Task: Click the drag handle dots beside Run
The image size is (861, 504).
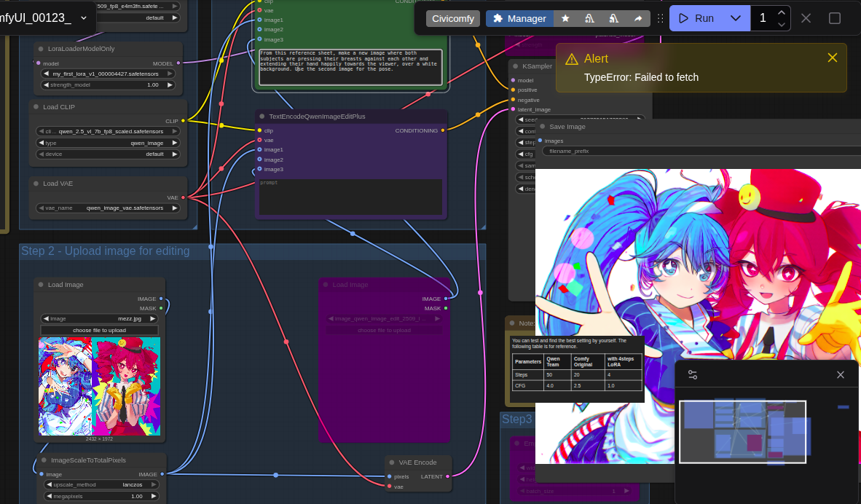Action: 660,19
